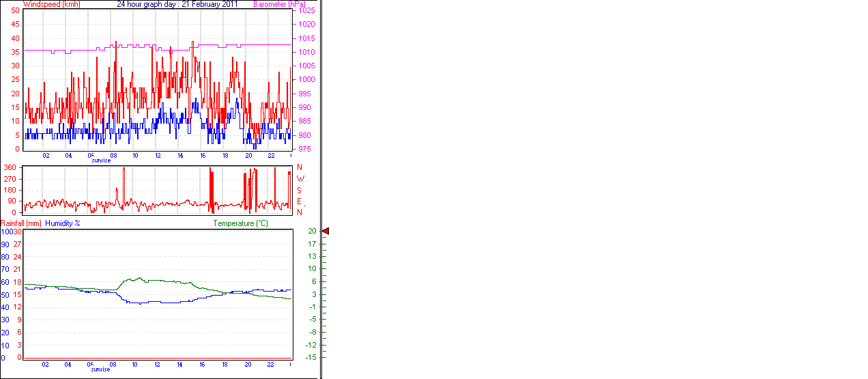This screenshot has height=379, width=868.
Task: Select the Rainfall (mm) label
Action: click(x=21, y=223)
